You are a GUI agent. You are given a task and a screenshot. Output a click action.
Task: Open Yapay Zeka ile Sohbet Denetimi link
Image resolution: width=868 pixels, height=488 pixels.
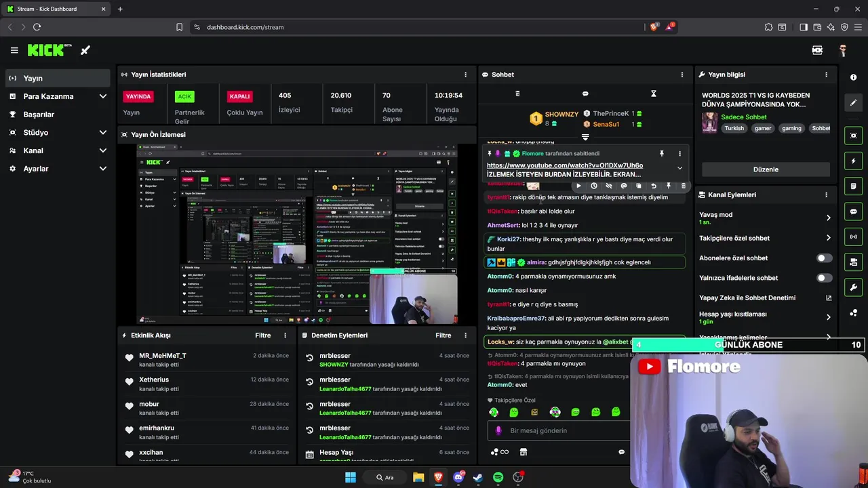766,298
